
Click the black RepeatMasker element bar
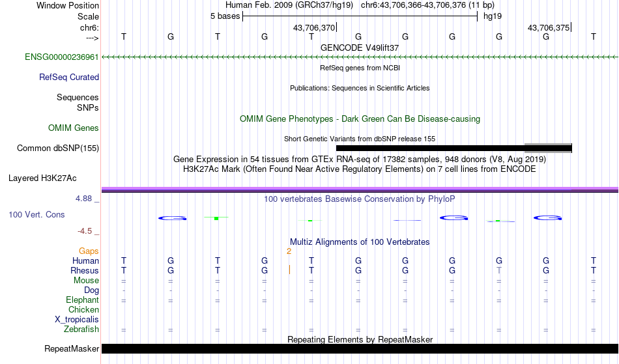(x=360, y=348)
